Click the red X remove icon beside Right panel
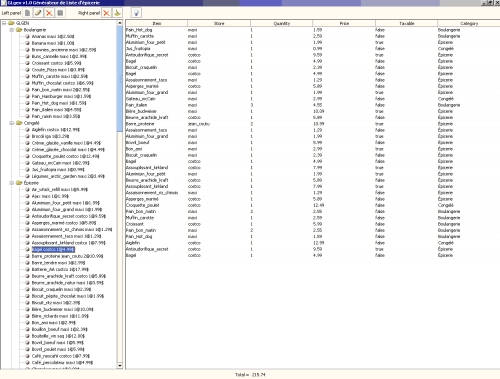Viewport: 500px width, 379px height. 106,13
